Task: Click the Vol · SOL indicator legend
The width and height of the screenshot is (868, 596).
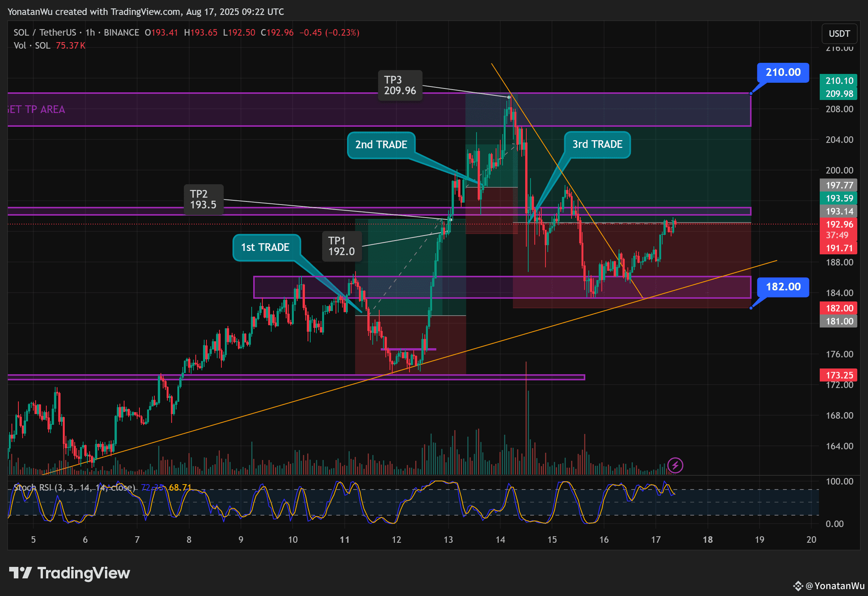Action: point(32,46)
